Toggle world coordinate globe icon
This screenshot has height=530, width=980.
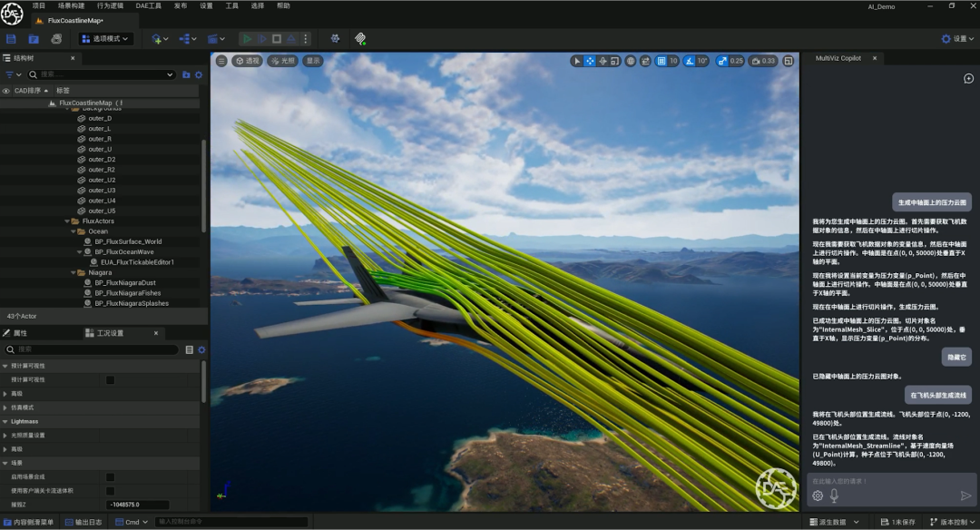point(631,61)
